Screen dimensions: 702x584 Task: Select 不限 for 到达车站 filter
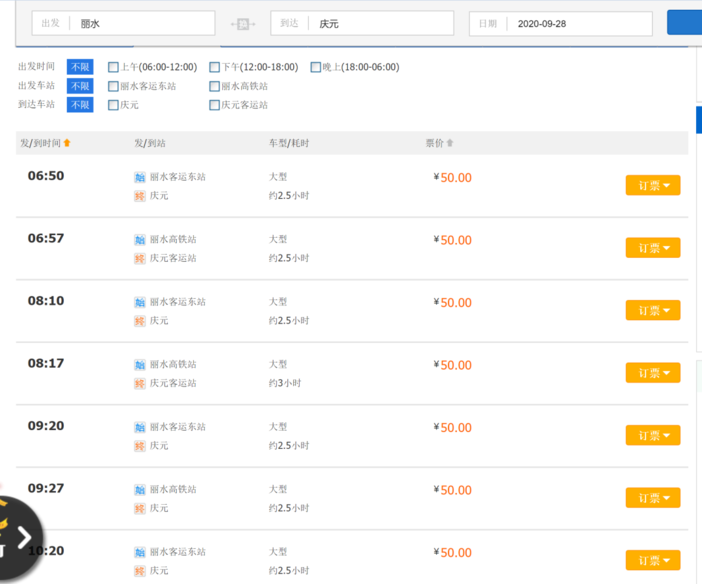(x=80, y=105)
